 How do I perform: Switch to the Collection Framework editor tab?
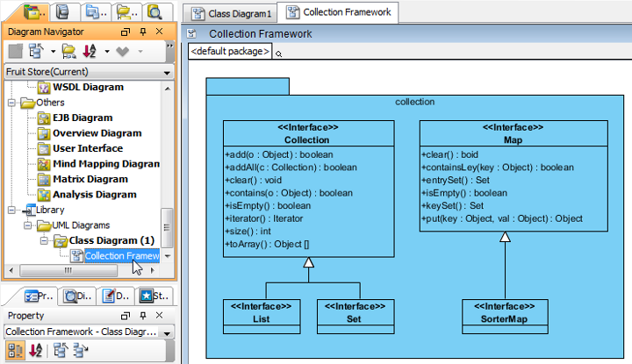click(x=339, y=12)
